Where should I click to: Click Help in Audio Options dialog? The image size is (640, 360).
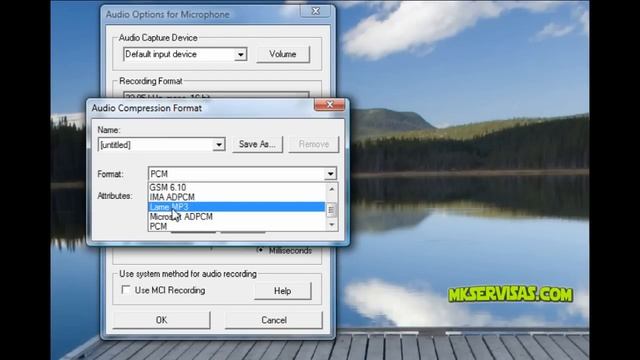282,291
